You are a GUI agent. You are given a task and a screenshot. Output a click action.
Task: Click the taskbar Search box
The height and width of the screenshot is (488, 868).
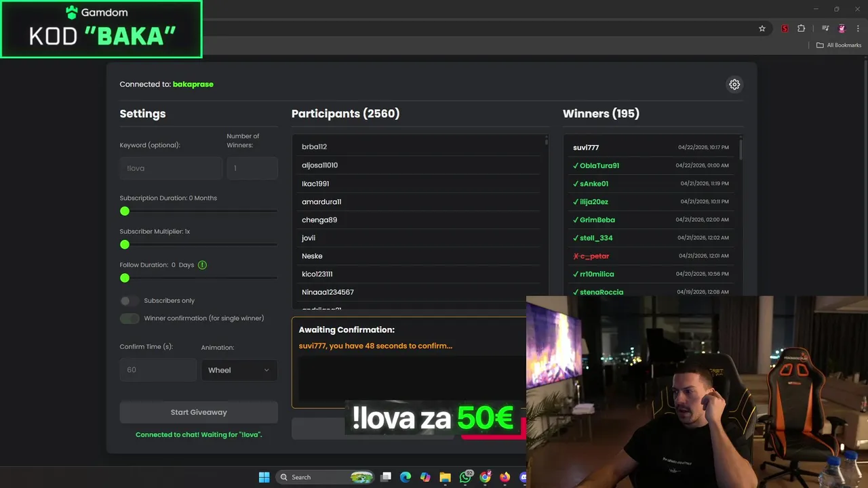pyautogui.click(x=325, y=477)
